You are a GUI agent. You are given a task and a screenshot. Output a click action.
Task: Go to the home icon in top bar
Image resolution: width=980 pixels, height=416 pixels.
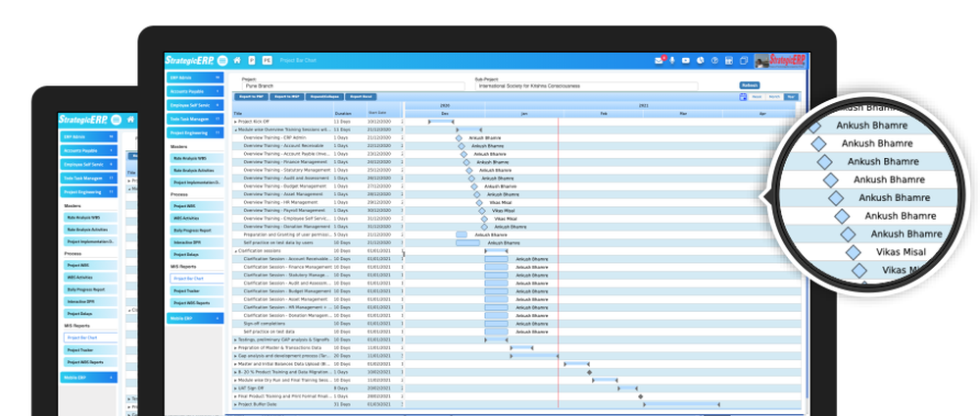pos(237,61)
